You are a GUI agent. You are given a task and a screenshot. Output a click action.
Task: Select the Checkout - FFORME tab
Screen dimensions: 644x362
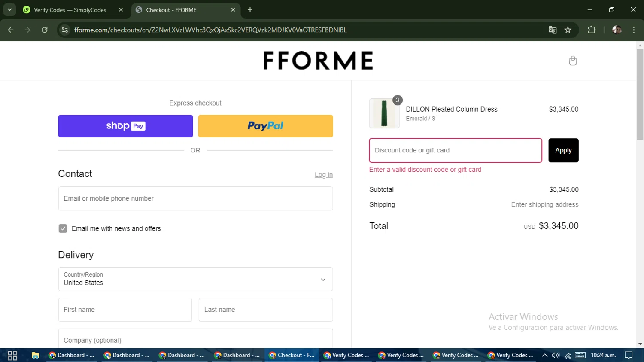tap(185, 10)
